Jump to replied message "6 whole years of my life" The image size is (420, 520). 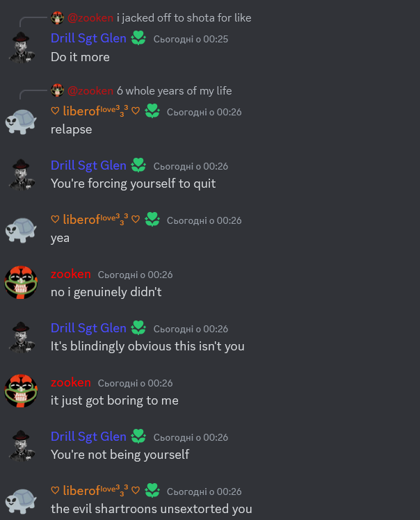pyautogui.click(x=174, y=90)
